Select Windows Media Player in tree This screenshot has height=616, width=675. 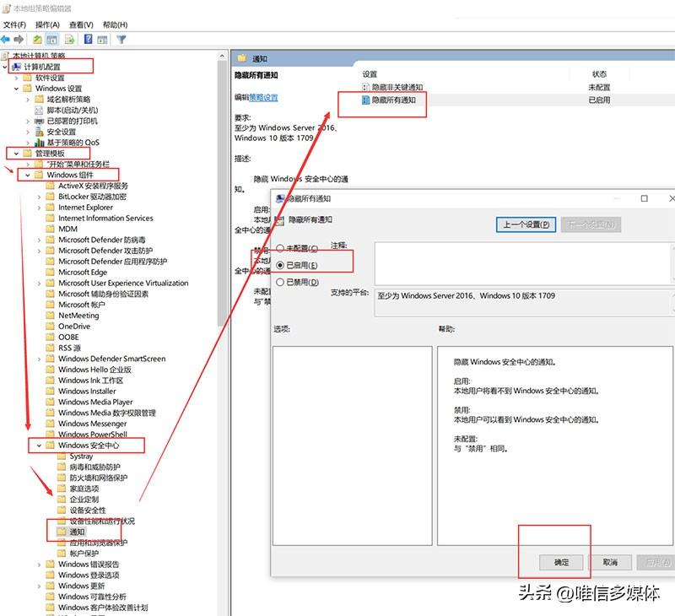coord(95,402)
